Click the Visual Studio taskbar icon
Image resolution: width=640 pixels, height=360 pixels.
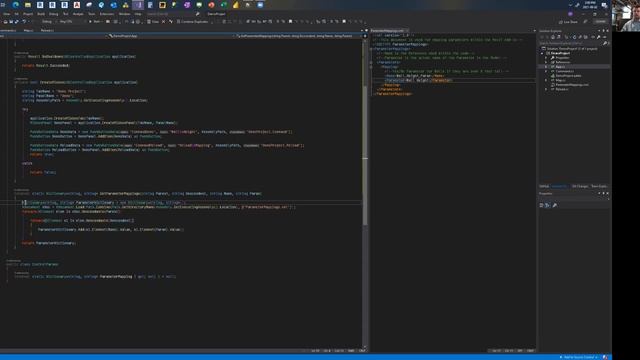[138, 5]
